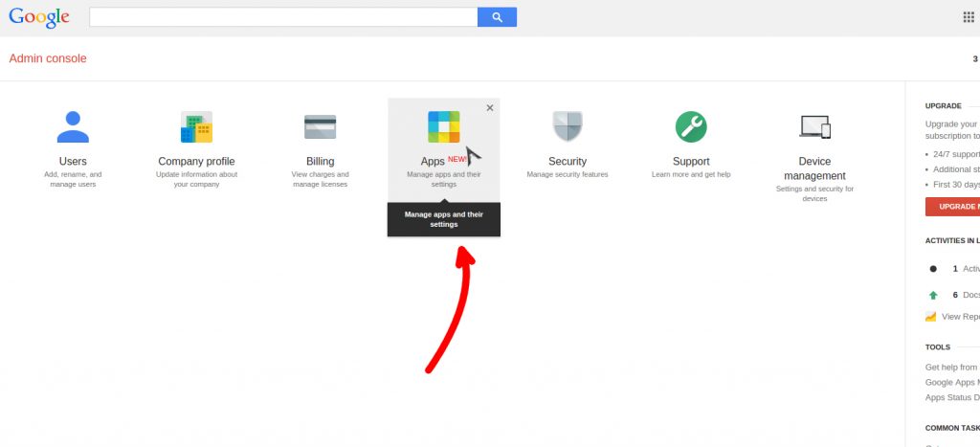Click the Users label text
The image size is (980, 447).
tap(73, 162)
